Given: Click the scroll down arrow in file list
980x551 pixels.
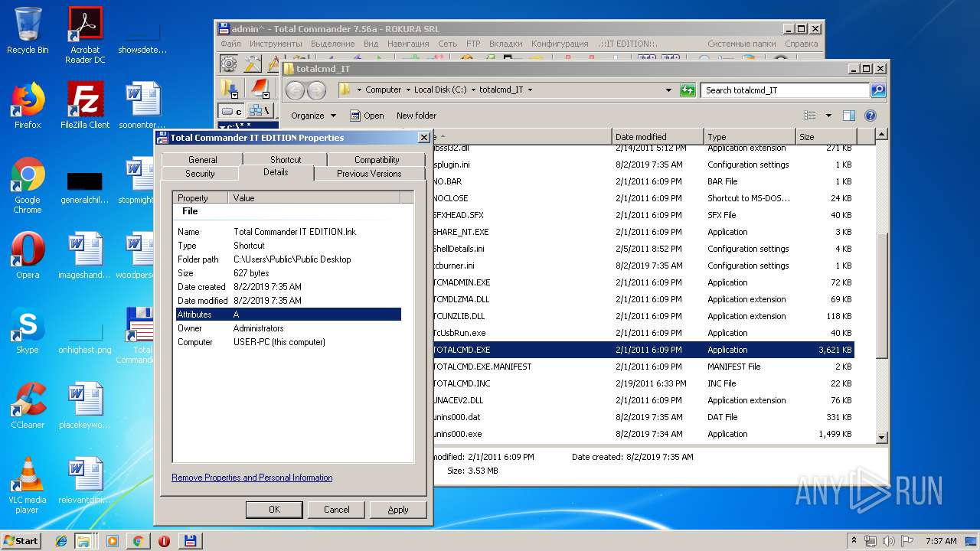Looking at the screenshot, I should [881, 438].
